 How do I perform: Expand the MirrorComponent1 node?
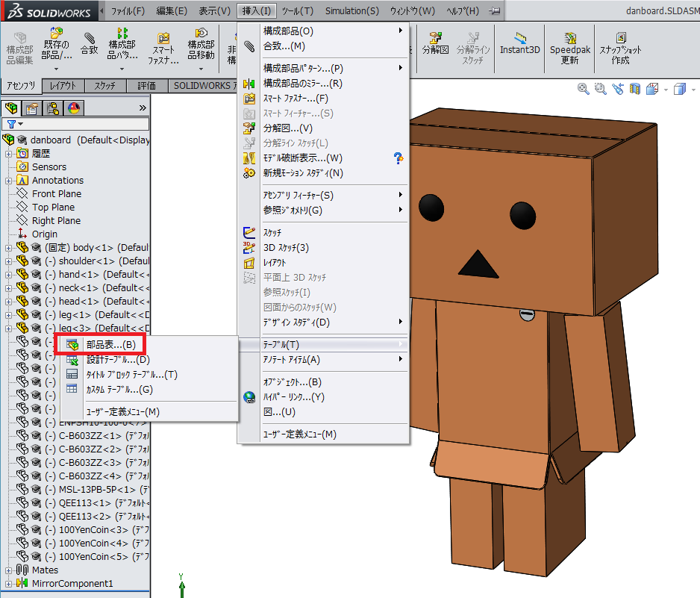(8, 584)
